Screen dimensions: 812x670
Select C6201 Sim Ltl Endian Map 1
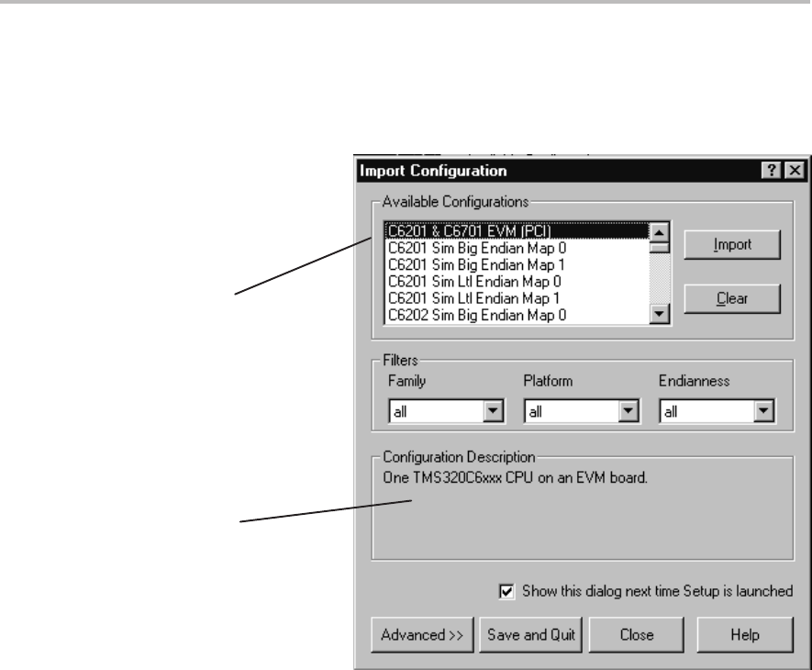coord(517,298)
